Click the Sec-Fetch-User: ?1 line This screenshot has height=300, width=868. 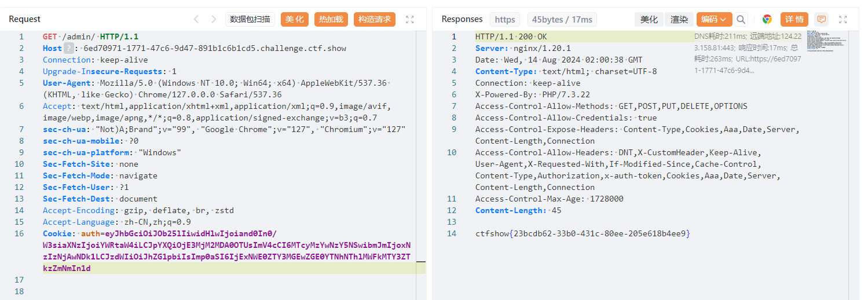click(86, 187)
